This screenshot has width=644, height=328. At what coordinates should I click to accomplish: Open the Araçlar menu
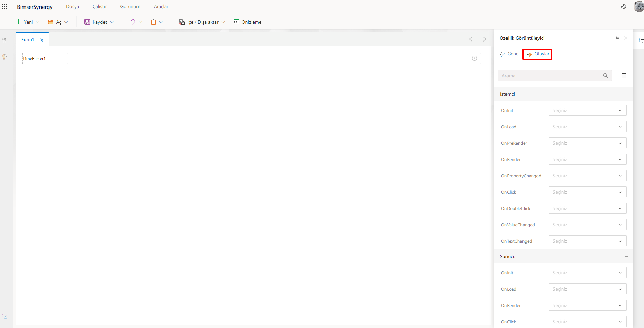coord(161,7)
